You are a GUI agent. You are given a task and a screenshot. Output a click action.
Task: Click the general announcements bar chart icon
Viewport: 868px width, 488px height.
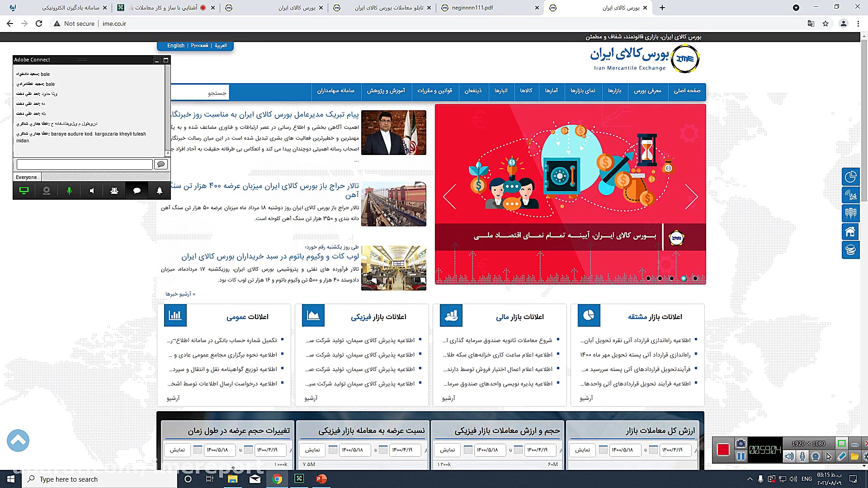click(175, 315)
